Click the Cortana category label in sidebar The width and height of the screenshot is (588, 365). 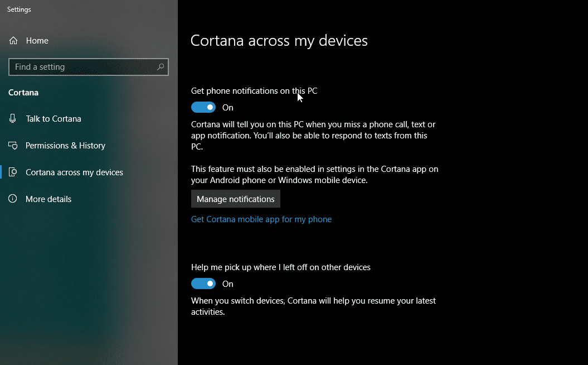pos(23,93)
